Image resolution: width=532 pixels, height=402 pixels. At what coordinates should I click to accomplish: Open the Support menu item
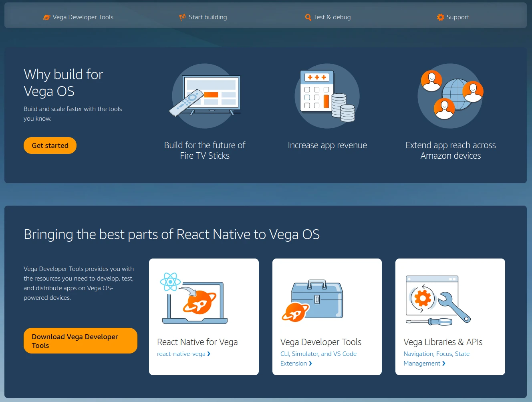click(457, 17)
